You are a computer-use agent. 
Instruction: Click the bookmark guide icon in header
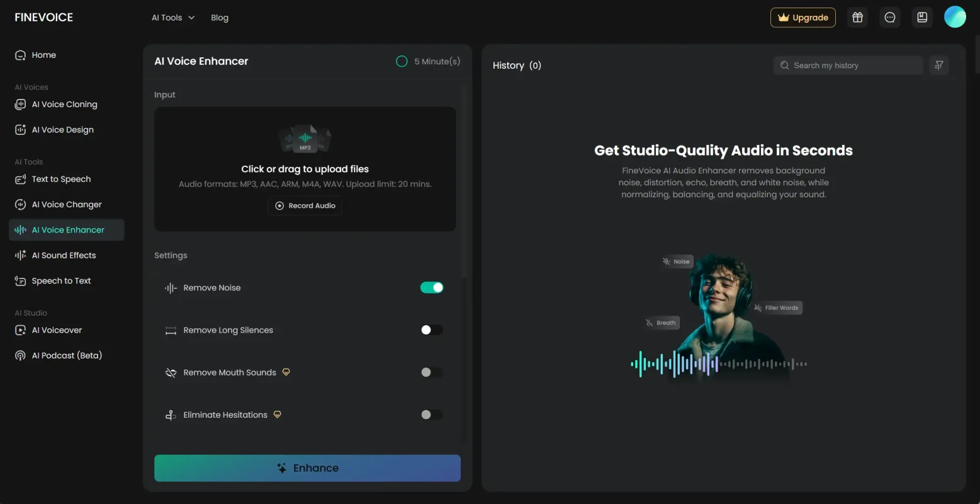click(922, 18)
